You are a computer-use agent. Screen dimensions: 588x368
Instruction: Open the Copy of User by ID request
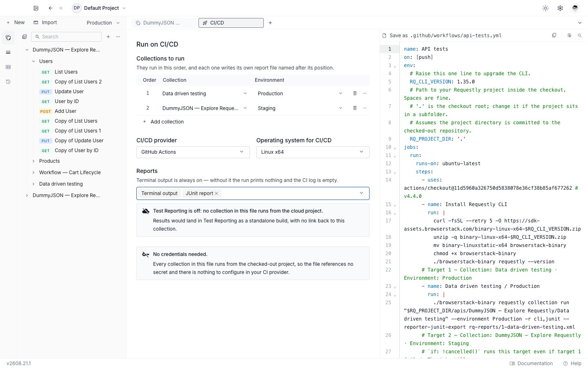(x=76, y=150)
